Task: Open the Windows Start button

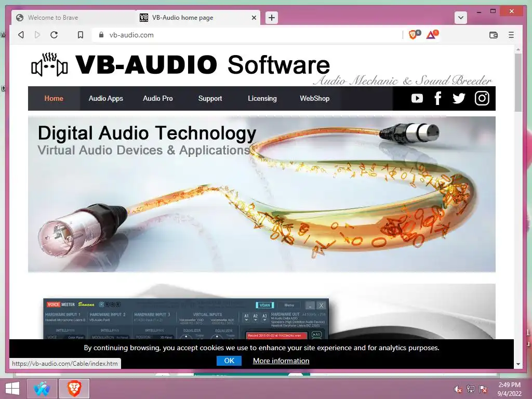Action: (x=12, y=389)
